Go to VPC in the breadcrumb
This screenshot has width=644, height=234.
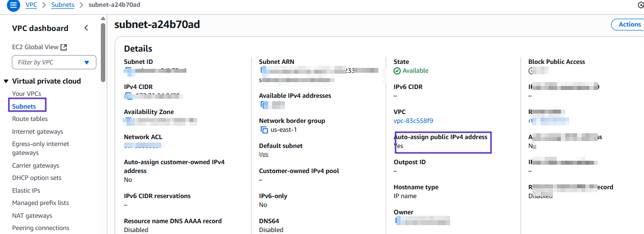point(31,5)
